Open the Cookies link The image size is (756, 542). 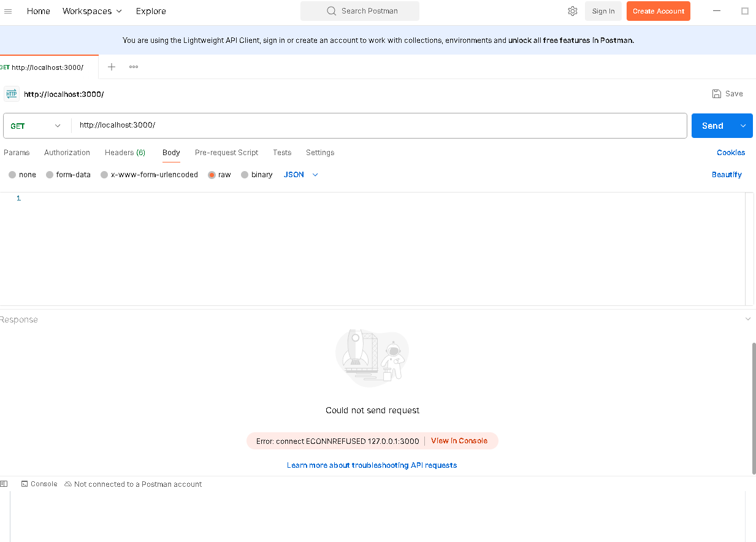click(731, 153)
